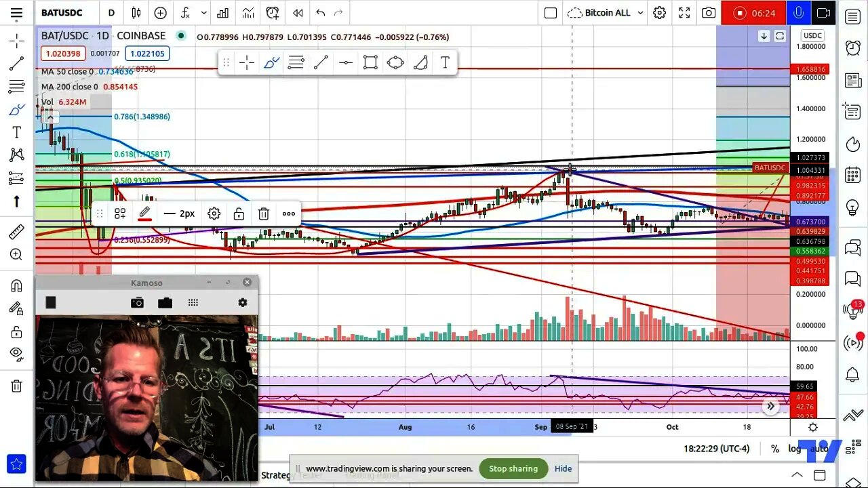Select the text tool in left sidebar
Viewport: 868px width, 488px height.
click(x=16, y=132)
